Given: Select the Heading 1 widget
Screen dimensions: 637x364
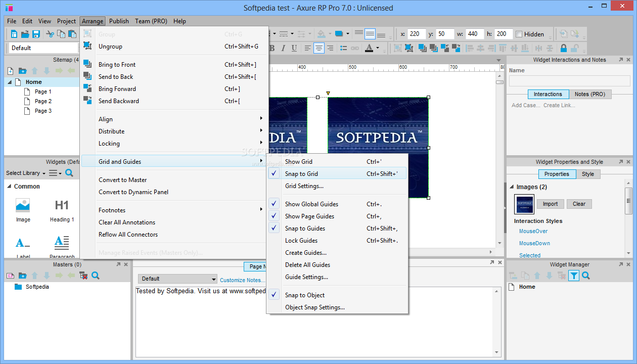Looking at the screenshot, I should pyautogui.click(x=62, y=210).
